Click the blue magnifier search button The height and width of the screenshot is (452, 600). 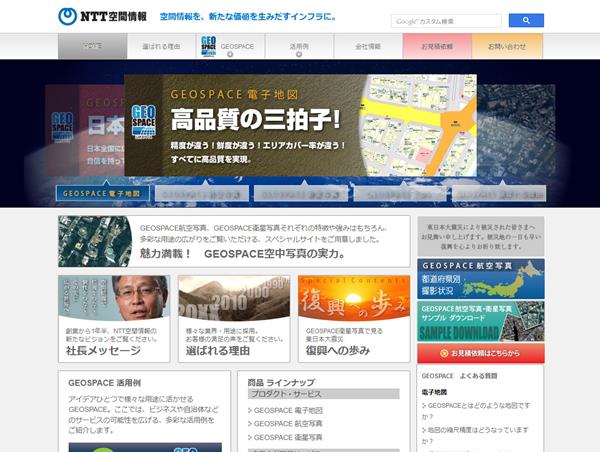pyautogui.click(x=526, y=20)
